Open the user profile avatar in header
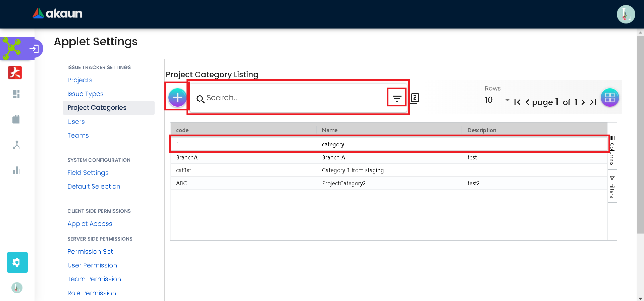 coord(626,14)
